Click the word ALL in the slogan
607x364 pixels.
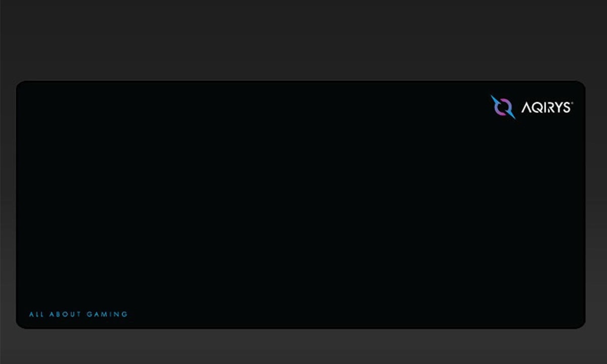tap(37, 314)
